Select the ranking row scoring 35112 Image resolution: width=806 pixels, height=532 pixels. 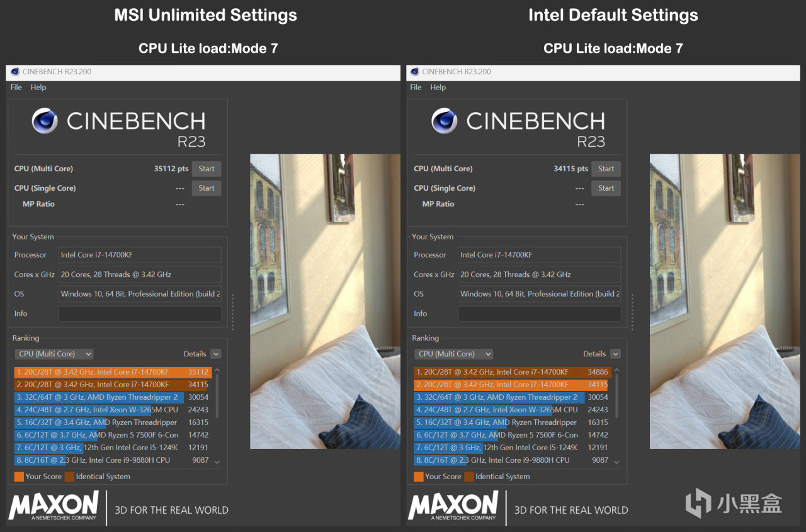(x=112, y=372)
